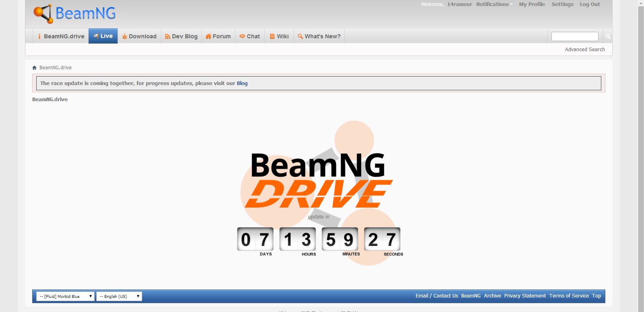
Task: Click the BeamNG.drive page heading text
Action: (x=50, y=100)
